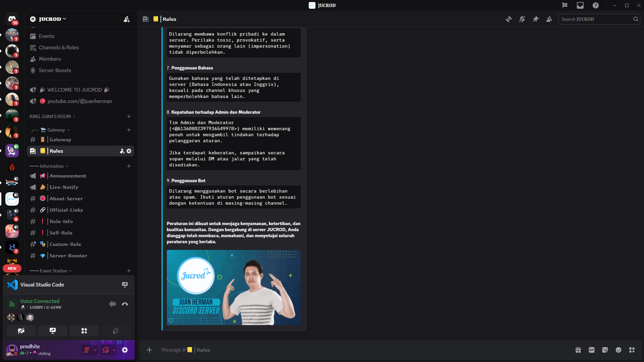Open the Gateway text channel
The width and height of the screenshot is (644, 362).
coord(81,140)
